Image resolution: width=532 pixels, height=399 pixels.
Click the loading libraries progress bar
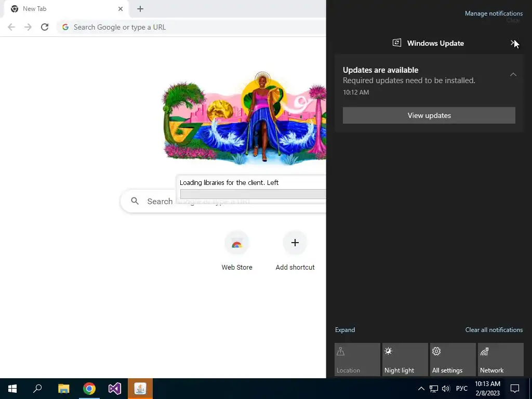pyautogui.click(x=253, y=194)
